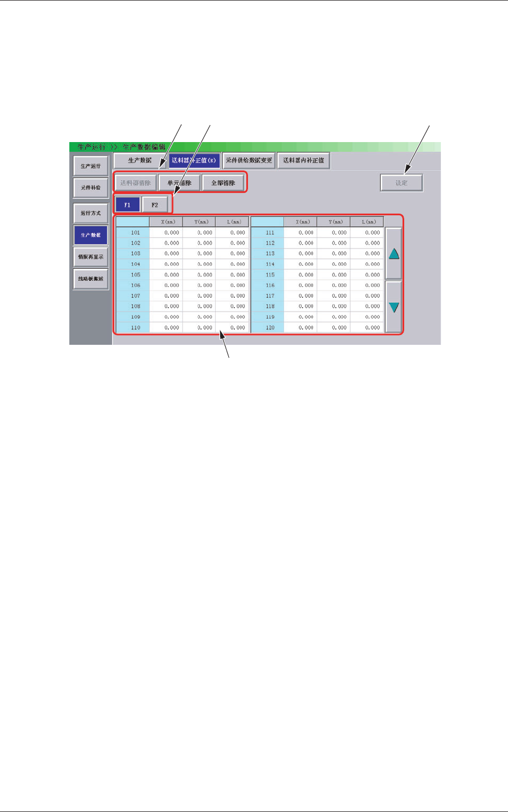Switch to the 生产数据 top tab
Image resolution: width=508 pixels, height=812 pixels.
140,161
